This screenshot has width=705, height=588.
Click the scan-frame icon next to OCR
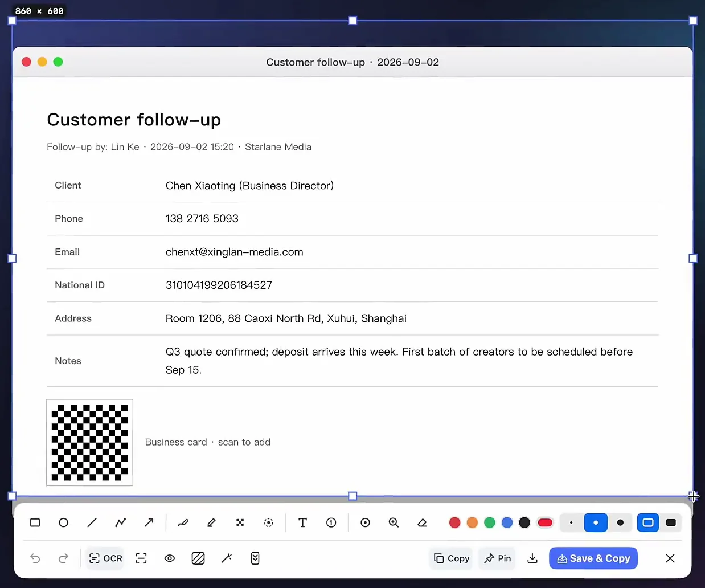click(141, 558)
